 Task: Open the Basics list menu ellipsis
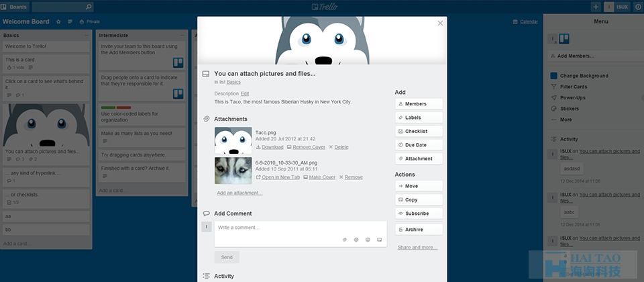point(87,36)
